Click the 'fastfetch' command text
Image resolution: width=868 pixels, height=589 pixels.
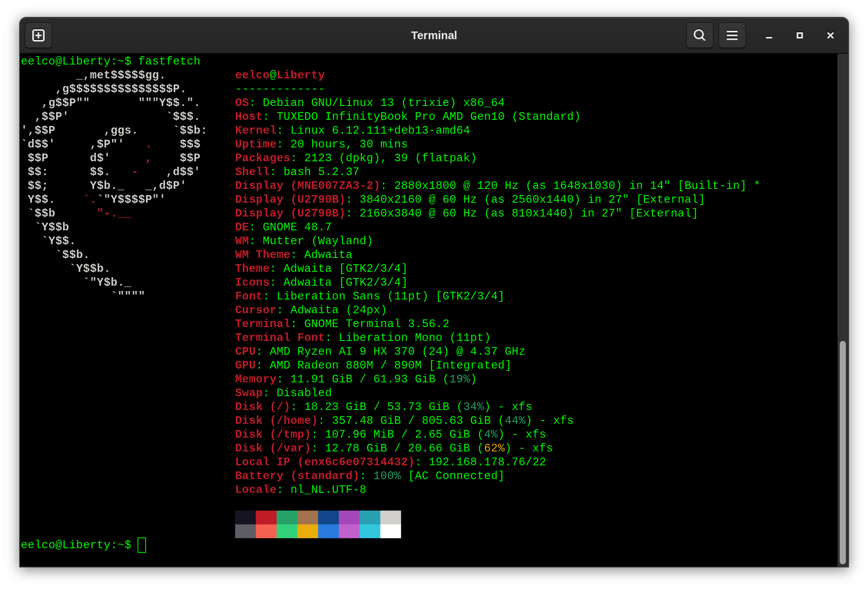[169, 61]
